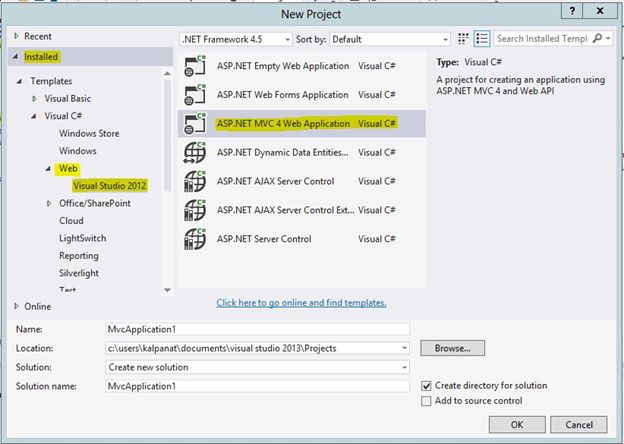
Task: Click the ASP.NET MVC 4 Web Application icon
Action: tap(195, 123)
